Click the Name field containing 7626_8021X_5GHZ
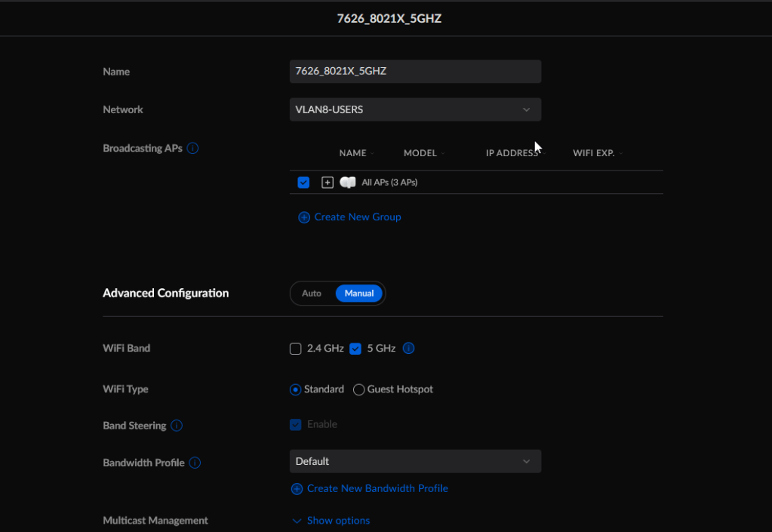The image size is (772, 532). (415, 72)
